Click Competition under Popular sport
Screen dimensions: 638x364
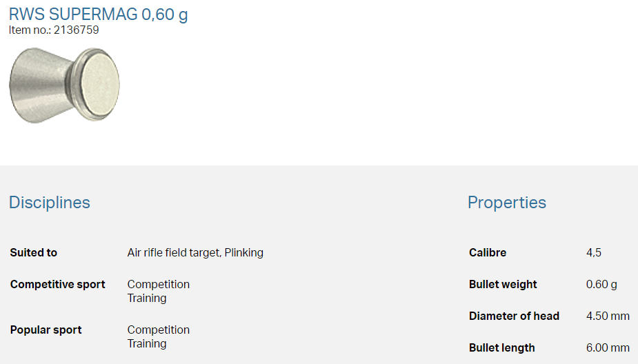tap(159, 330)
